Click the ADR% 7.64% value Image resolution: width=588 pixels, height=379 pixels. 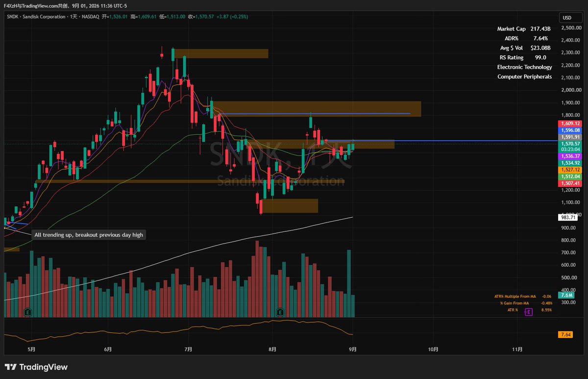(540, 38)
